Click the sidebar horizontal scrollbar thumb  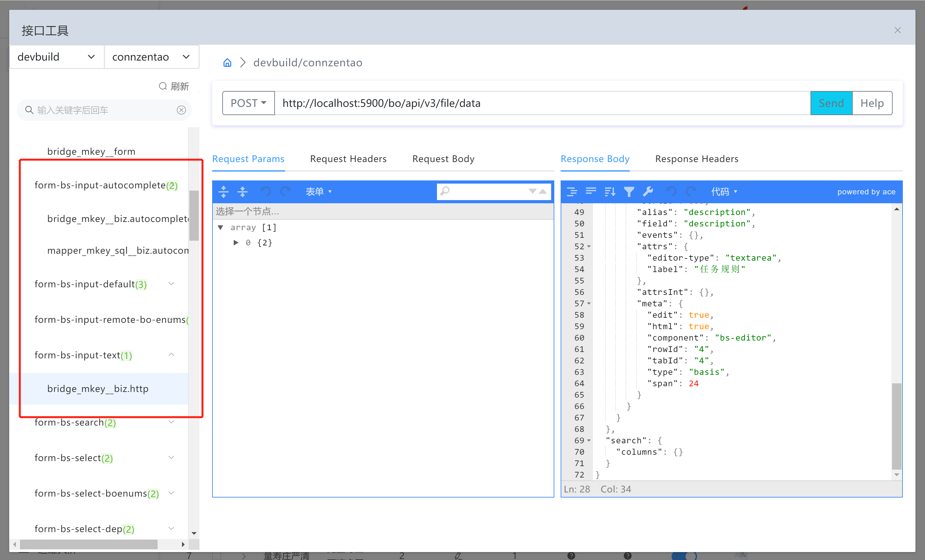tap(88, 544)
